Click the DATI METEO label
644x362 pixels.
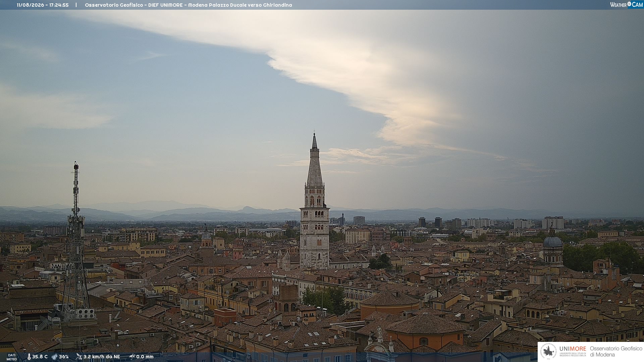12,357
